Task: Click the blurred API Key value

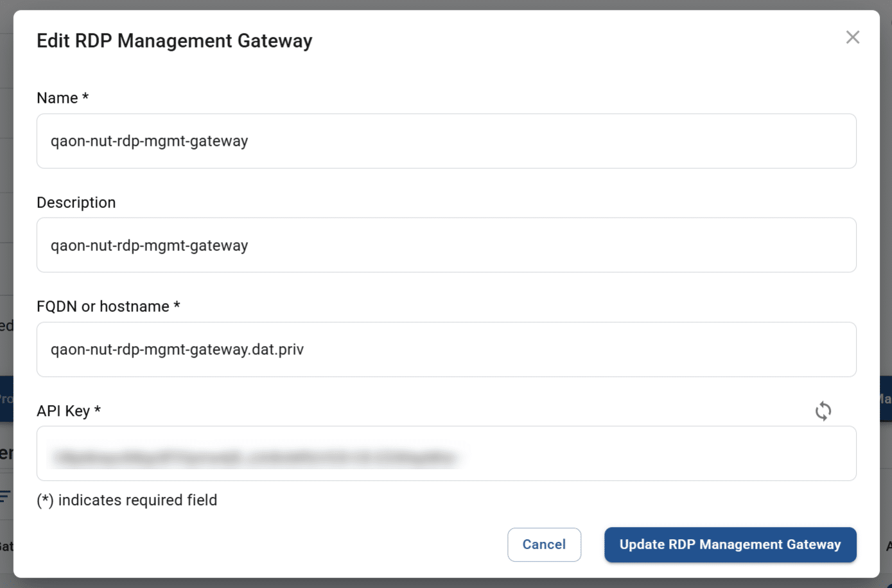Action: (x=256, y=457)
